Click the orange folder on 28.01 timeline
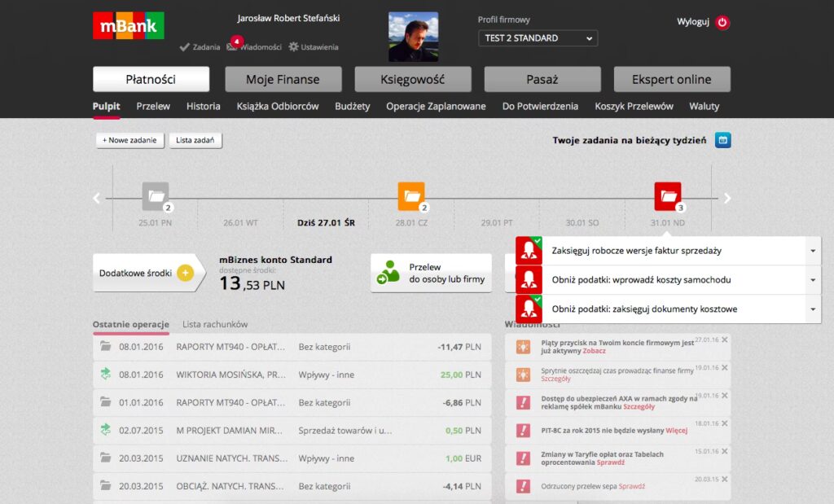 pyautogui.click(x=411, y=195)
